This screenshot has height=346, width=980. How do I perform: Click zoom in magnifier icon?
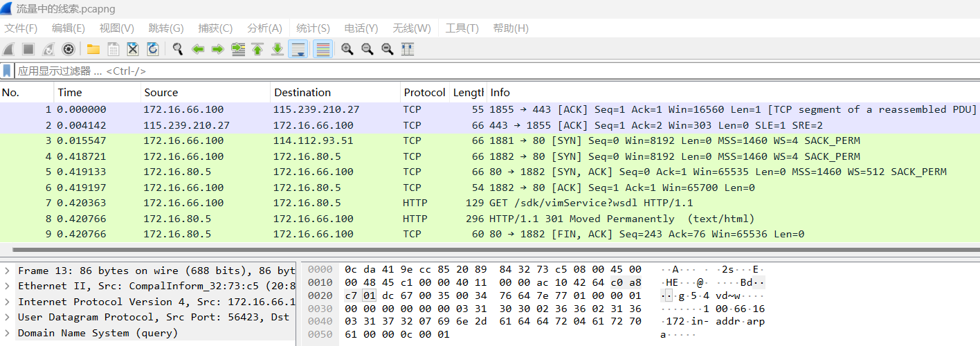tap(347, 49)
